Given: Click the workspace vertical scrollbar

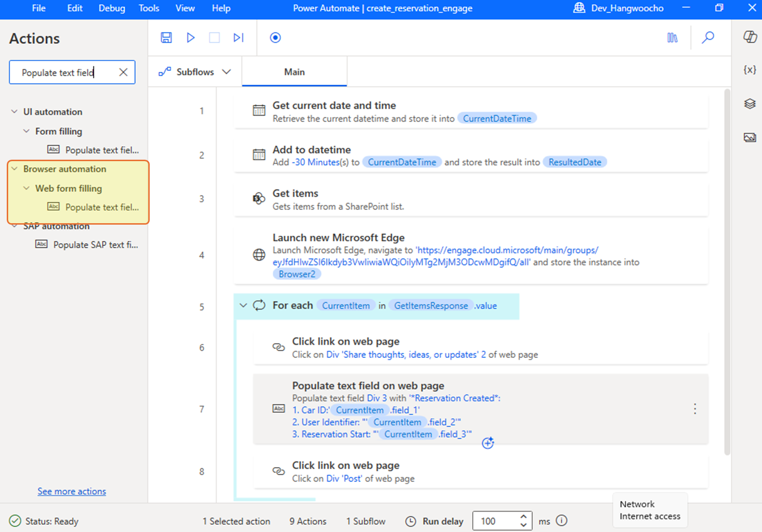Looking at the screenshot, I should [727, 272].
